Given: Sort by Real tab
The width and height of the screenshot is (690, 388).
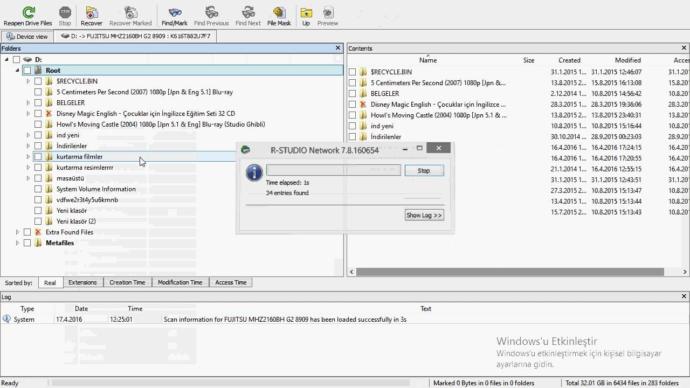Looking at the screenshot, I should coord(50,282).
